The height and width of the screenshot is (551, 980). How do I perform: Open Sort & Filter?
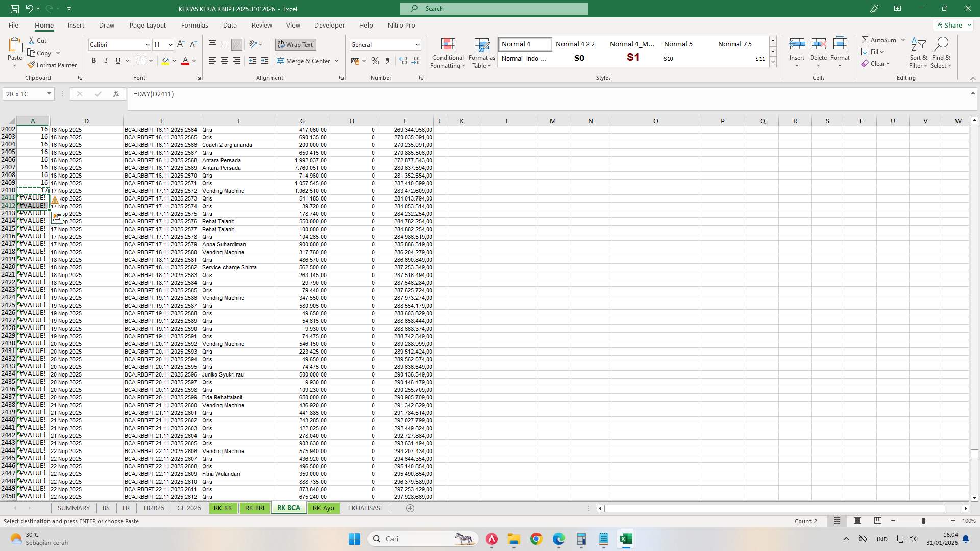[918, 53]
